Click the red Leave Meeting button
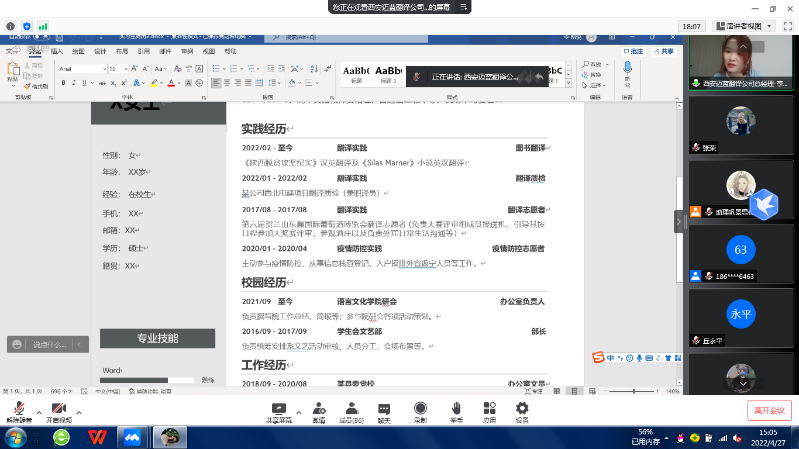Screen dimensions: 799x449 point(770,410)
